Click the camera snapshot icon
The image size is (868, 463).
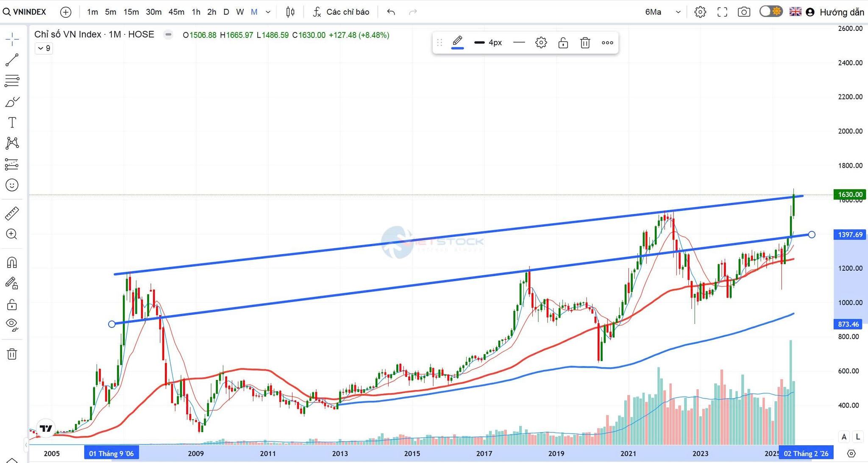744,12
